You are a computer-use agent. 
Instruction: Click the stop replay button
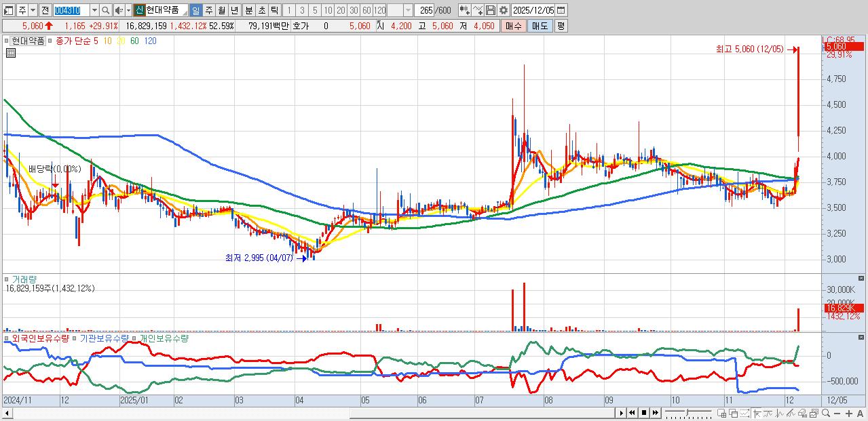tap(644, 413)
